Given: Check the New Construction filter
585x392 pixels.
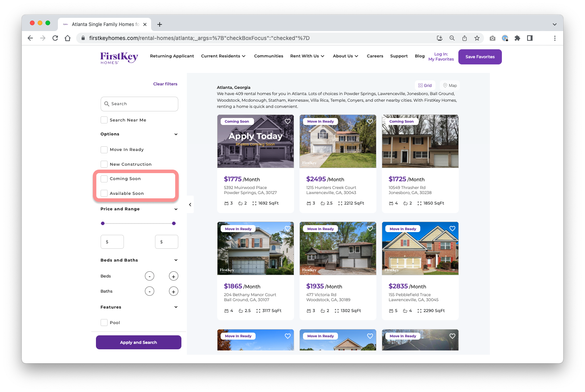Looking at the screenshot, I should point(104,164).
